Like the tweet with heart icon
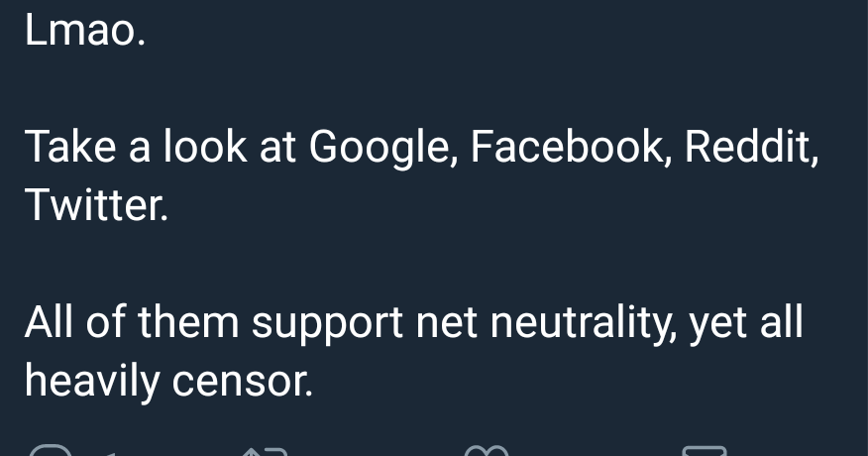This screenshot has width=868, height=456. pos(487,450)
